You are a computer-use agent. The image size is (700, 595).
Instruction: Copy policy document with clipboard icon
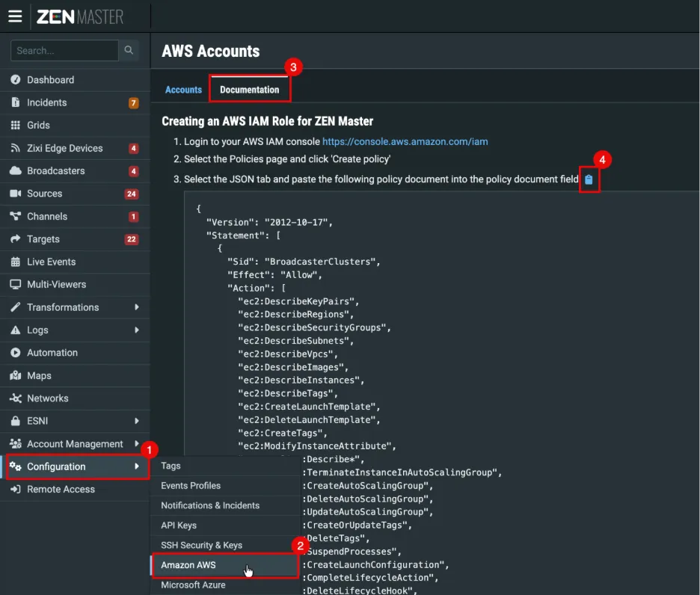(x=589, y=179)
